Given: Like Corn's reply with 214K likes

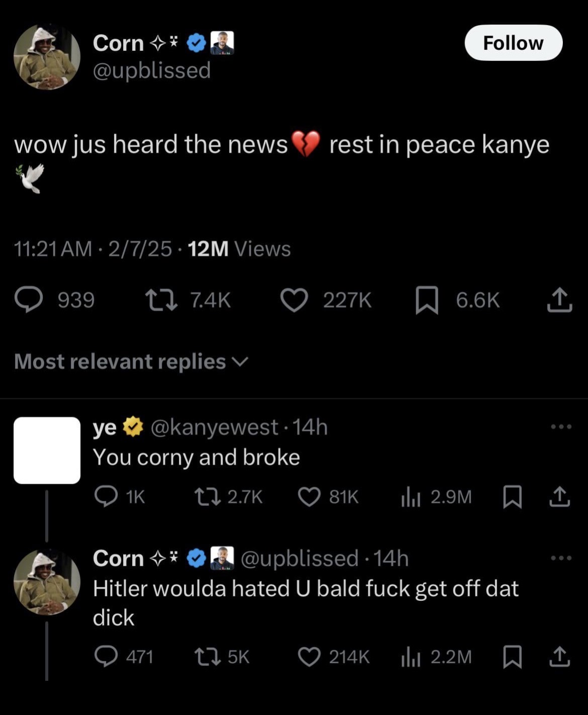Looking at the screenshot, I should [x=309, y=657].
